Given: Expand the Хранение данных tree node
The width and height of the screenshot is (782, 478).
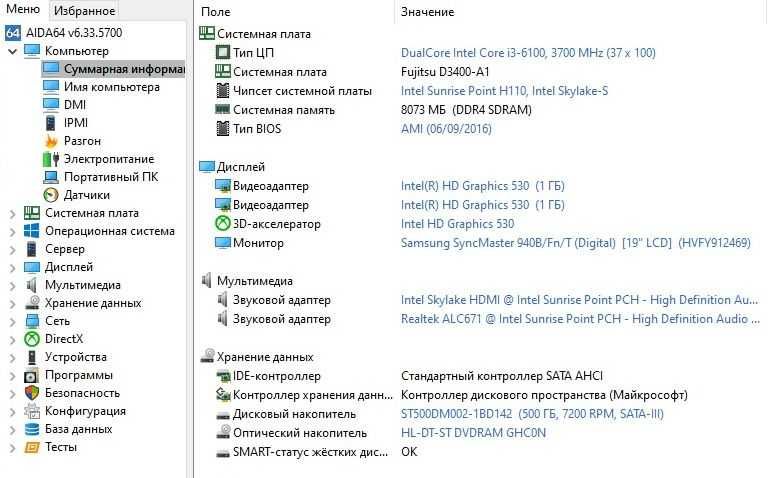Looking at the screenshot, I should [12, 303].
